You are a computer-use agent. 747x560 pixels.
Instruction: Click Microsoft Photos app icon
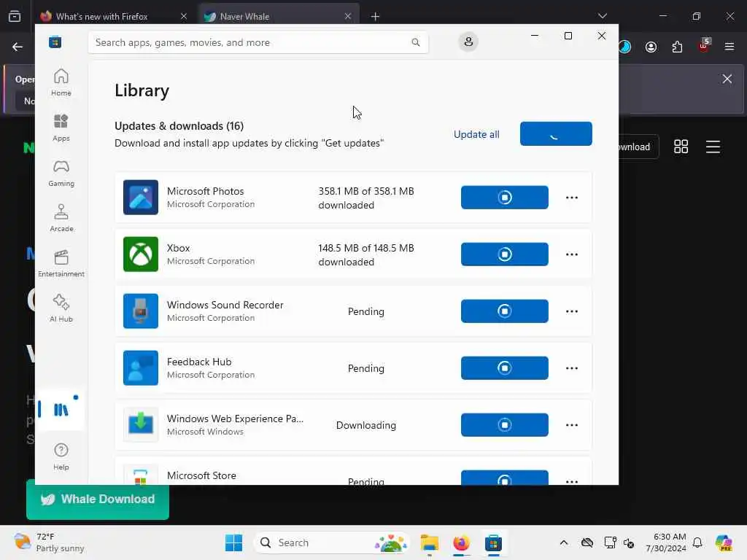point(141,197)
